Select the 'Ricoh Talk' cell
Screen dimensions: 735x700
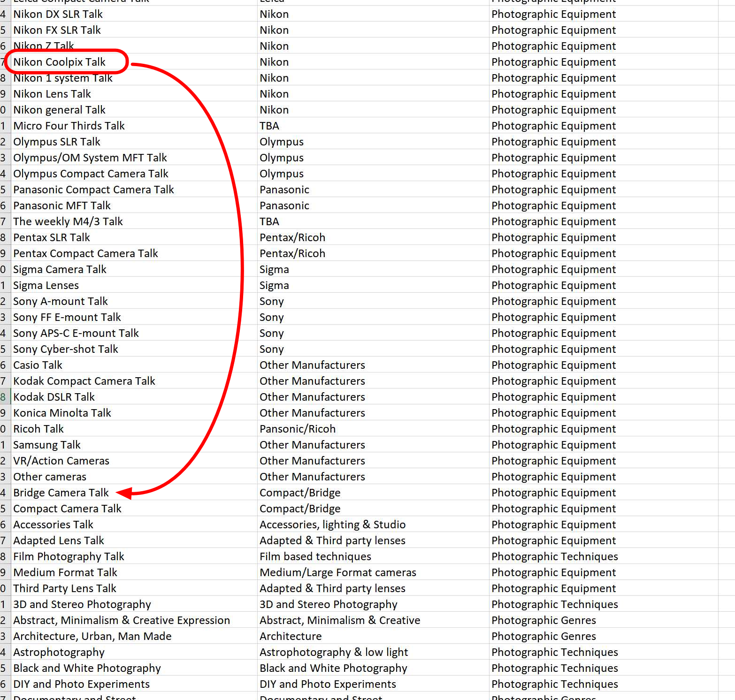(x=134, y=429)
